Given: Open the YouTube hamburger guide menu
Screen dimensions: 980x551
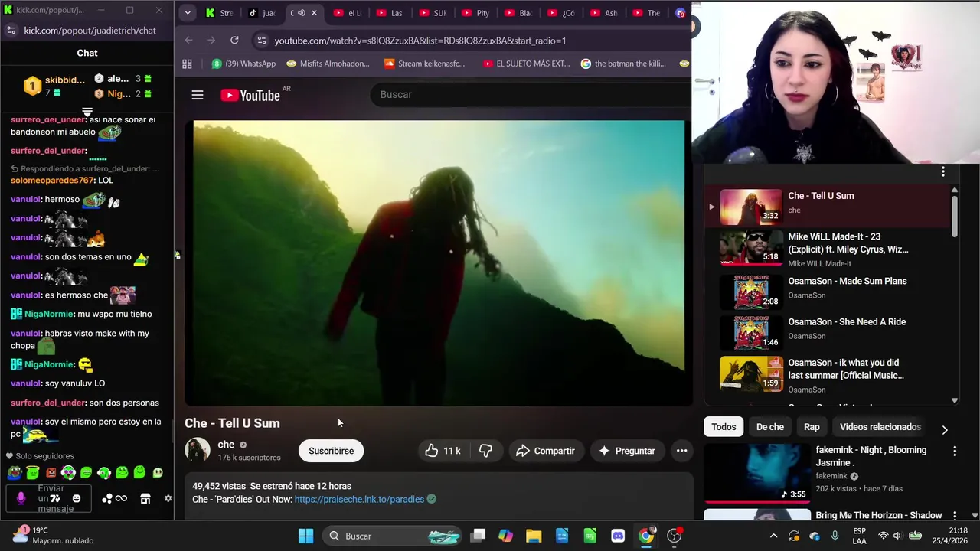Looking at the screenshot, I should click(198, 95).
